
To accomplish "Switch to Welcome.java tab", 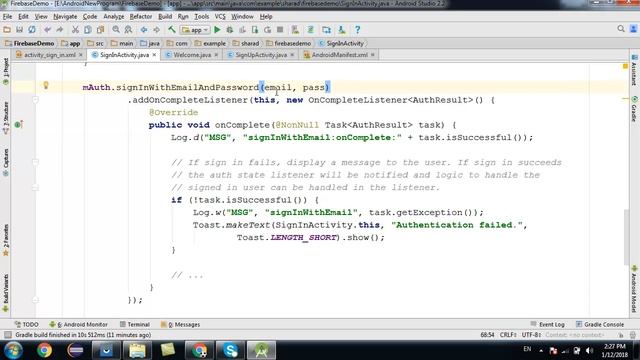I will [192, 55].
